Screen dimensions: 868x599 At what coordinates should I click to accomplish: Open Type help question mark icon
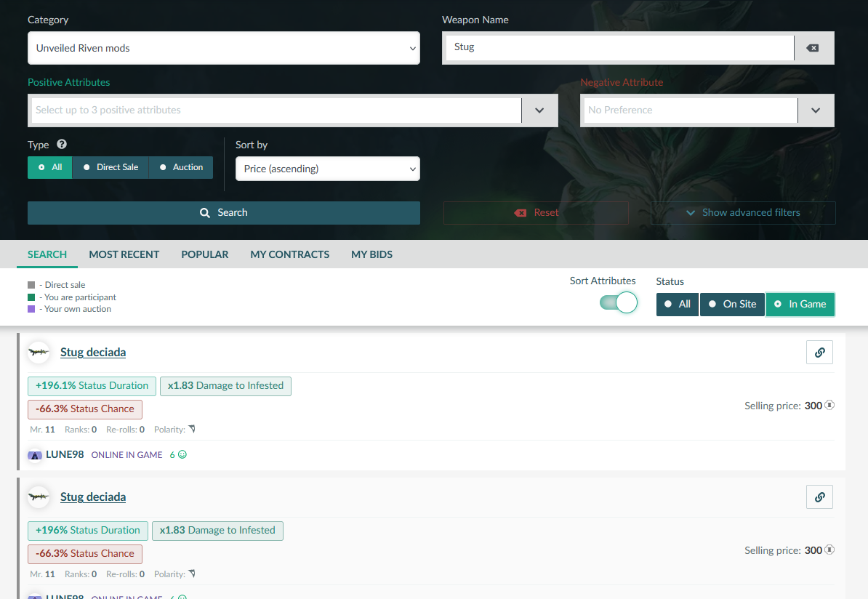62,144
